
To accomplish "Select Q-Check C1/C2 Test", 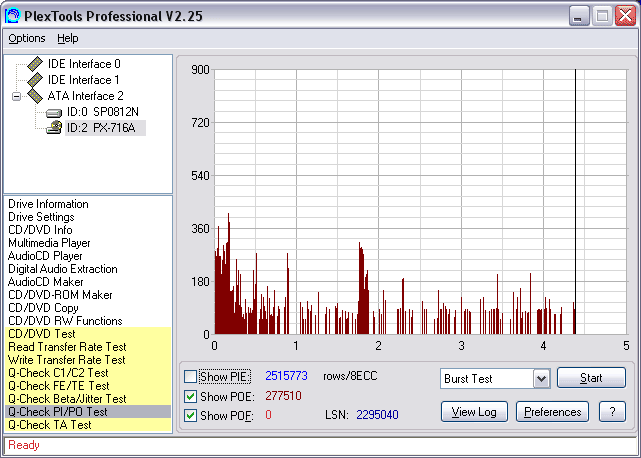I will (x=88, y=373).
